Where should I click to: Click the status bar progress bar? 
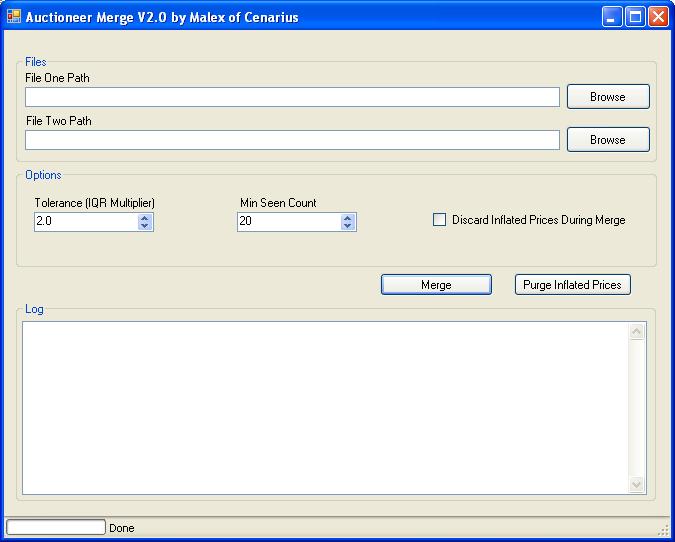56,527
